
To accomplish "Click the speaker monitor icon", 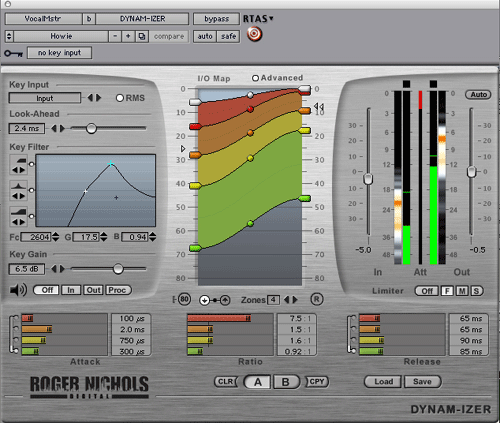I will (18, 290).
